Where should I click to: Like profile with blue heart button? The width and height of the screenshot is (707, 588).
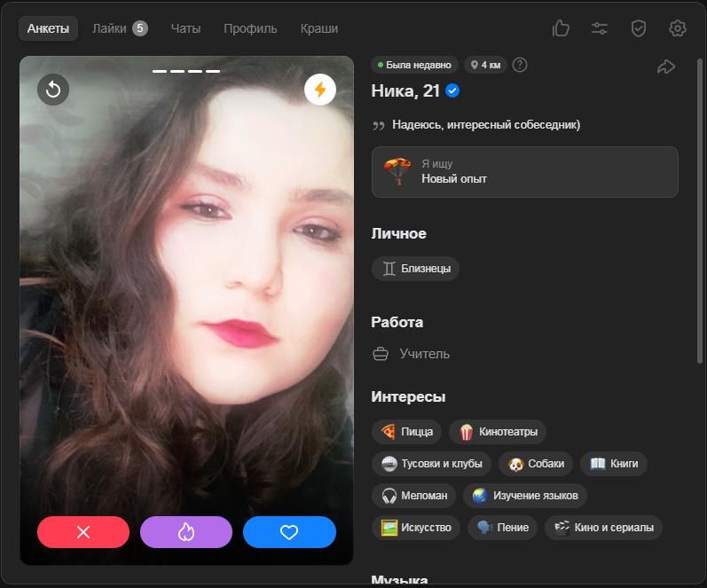289,532
